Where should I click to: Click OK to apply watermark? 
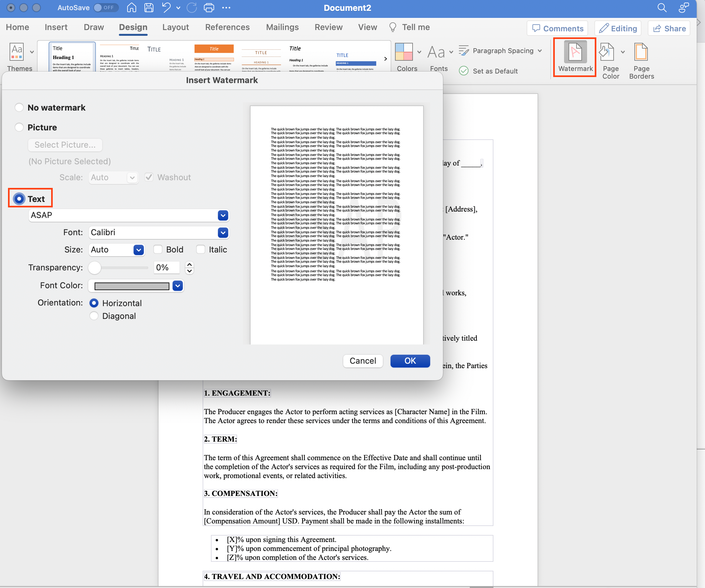[x=410, y=360]
